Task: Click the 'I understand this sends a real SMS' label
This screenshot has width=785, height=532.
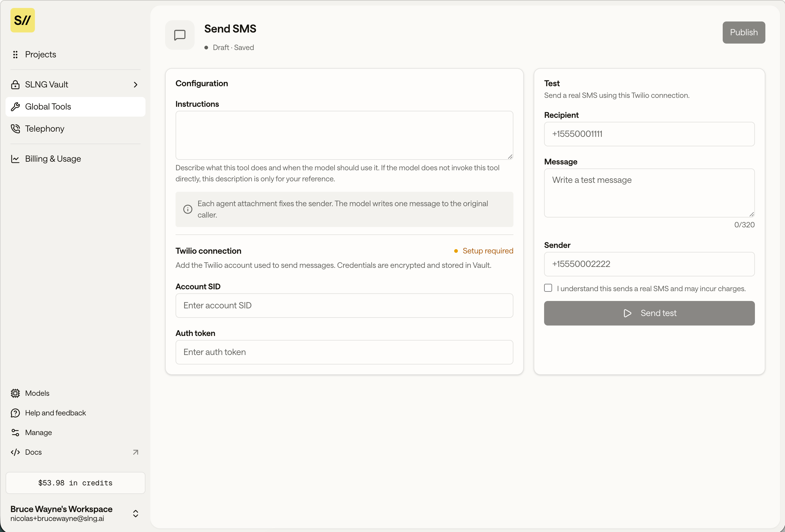Action: [x=651, y=288]
